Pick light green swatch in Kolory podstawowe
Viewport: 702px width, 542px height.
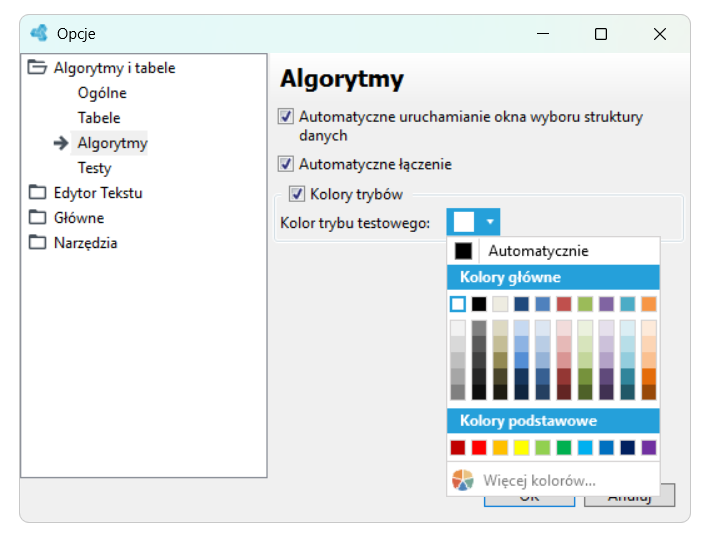pos(543,447)
